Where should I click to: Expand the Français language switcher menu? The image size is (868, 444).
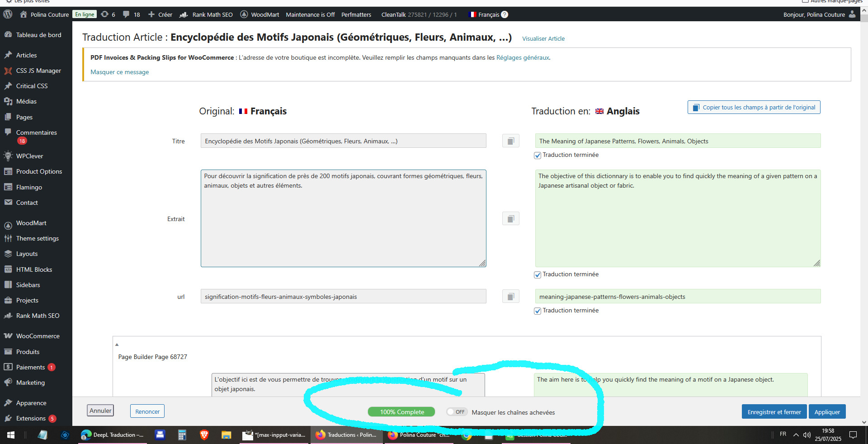pos(485,14)
